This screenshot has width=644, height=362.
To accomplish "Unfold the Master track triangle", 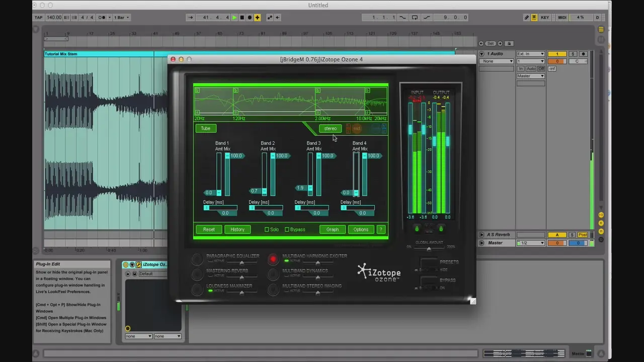I will tap(481, 243).
